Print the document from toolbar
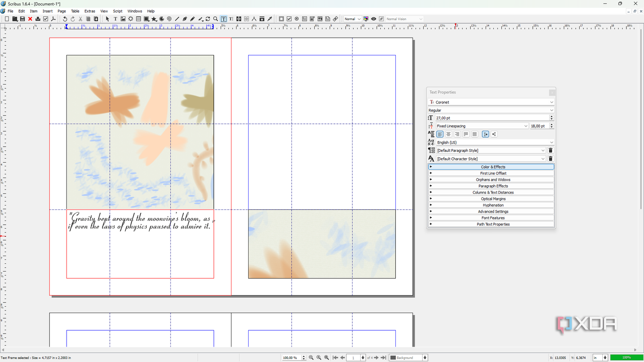The height and width of the screenshot is (362, 644). [38, 19]
